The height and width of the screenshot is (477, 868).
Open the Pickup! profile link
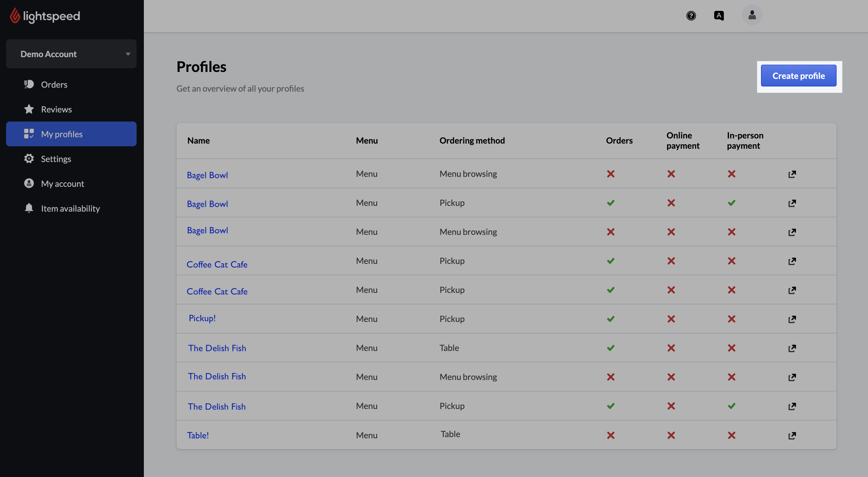point(202,318)
